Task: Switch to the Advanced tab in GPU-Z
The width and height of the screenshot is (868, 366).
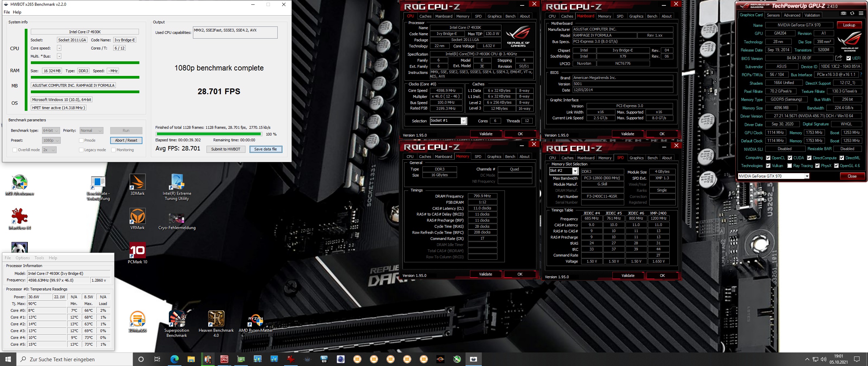Action: (x=792, y=15)
